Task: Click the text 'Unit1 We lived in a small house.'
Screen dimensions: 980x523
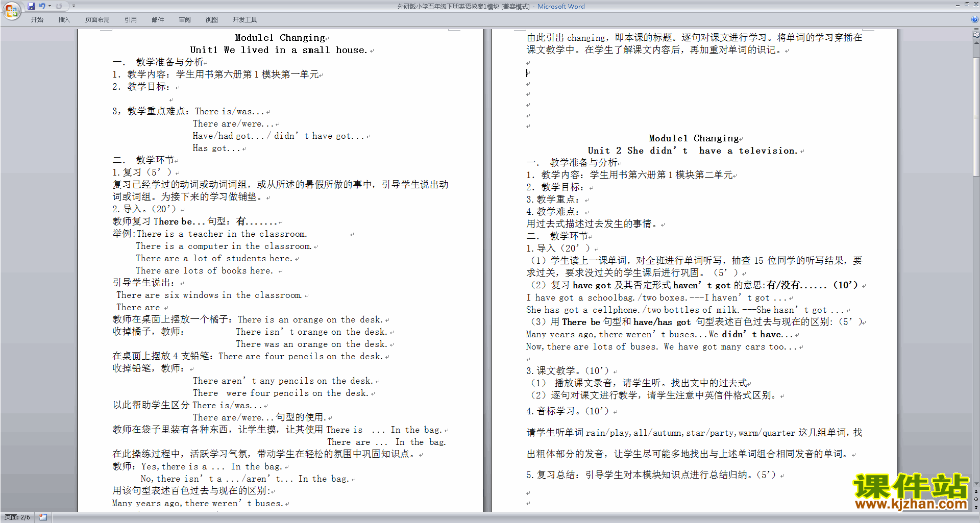Action: click(x=279, y=50)
